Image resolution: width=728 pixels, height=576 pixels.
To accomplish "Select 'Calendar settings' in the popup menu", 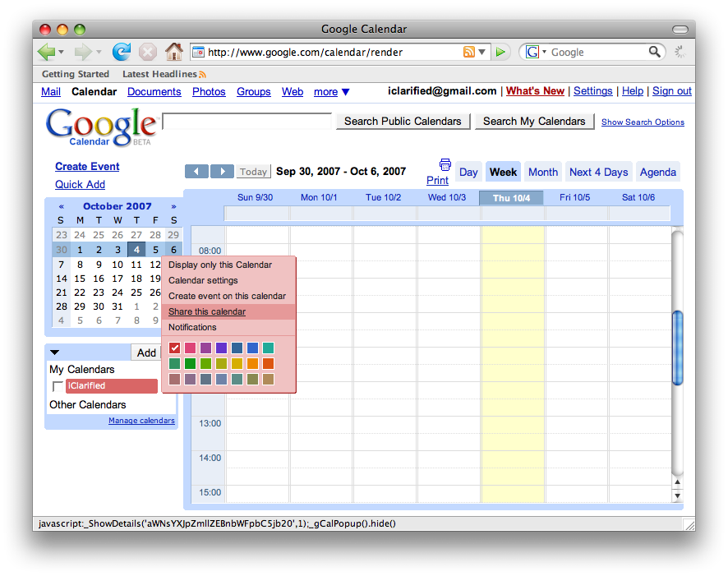I will click(203, 280).
